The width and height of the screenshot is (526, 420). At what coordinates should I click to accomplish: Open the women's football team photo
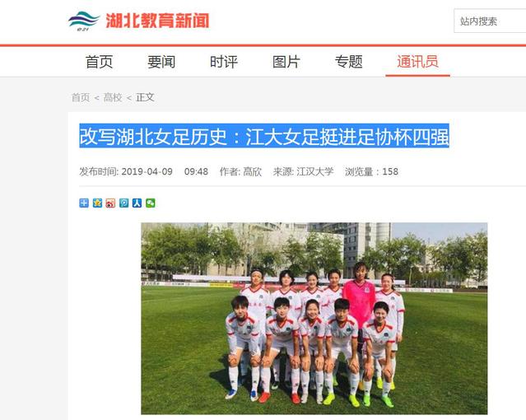tap(314, 318)
